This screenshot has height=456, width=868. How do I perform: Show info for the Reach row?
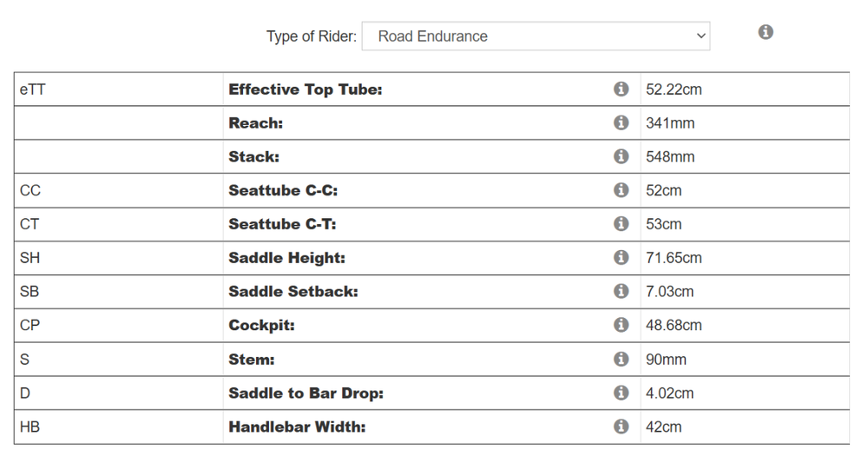point(621,122)
